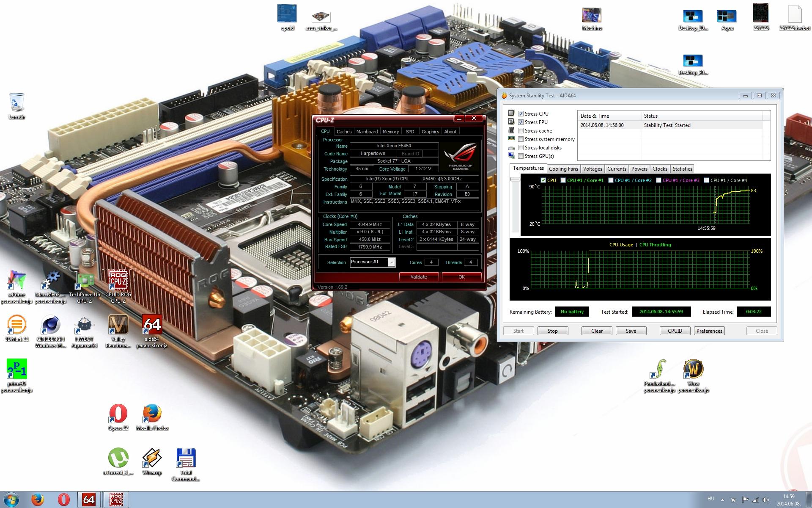This screenshot has height=508, width=812.
Task: Click HU language indicator in taskbar
Action: click(711, 499)
